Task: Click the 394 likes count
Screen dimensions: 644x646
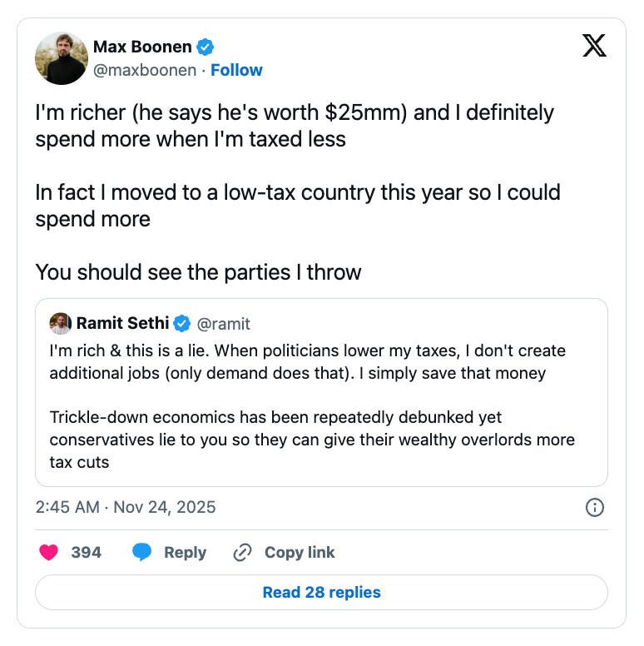Action: pyautogui.click(x=86, y=552)
